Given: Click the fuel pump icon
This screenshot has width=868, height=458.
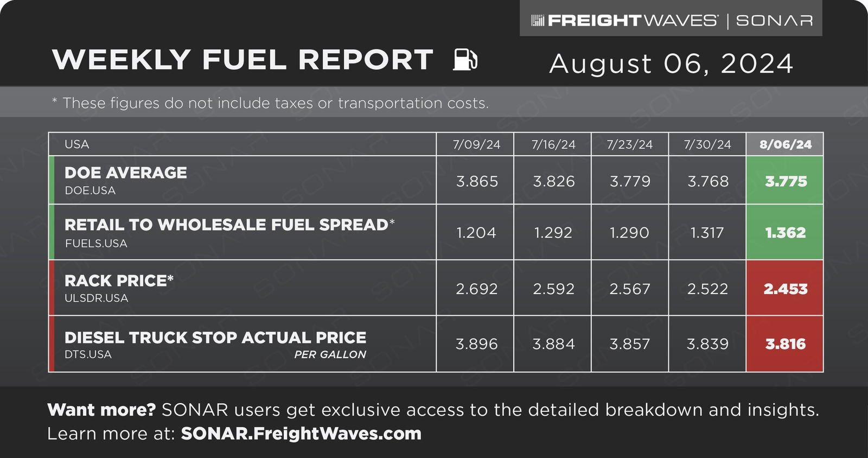Looking at the screenshot, I should coord(465,59).
